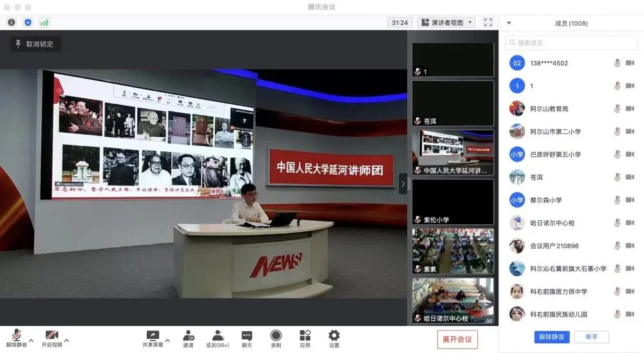Toggle microphone for member 1

pos(617,86)
